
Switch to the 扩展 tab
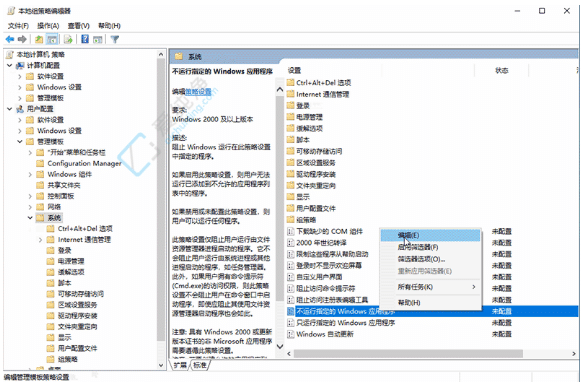(x=180, y=365)
